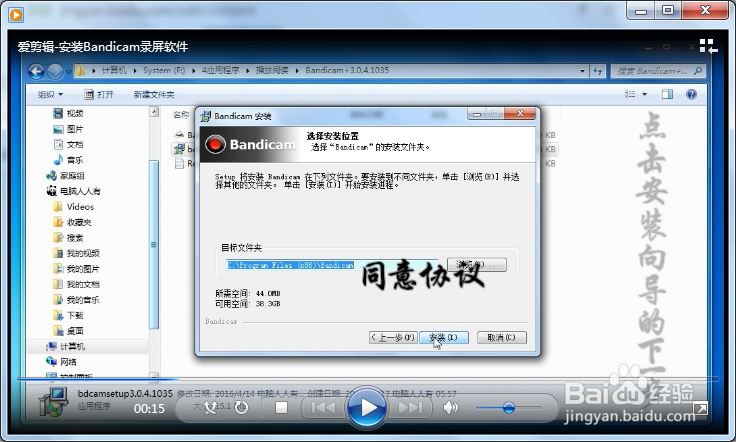736x442 pixels.
Task: Mute the player's speaker icon
Action: coord(450,408)
